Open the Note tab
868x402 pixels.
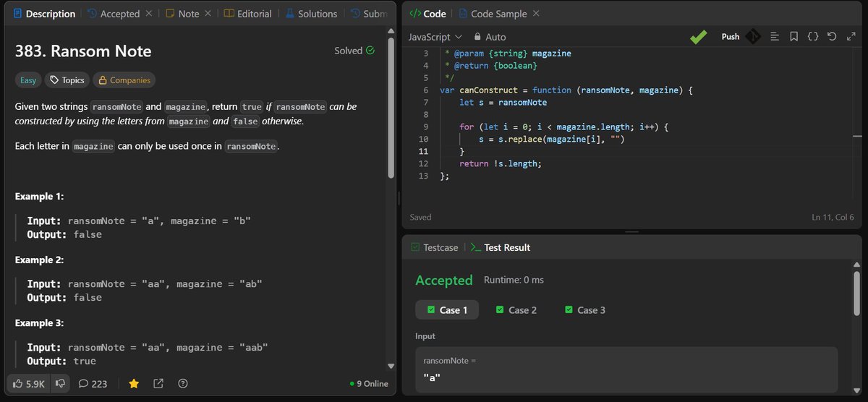(182, 14)
